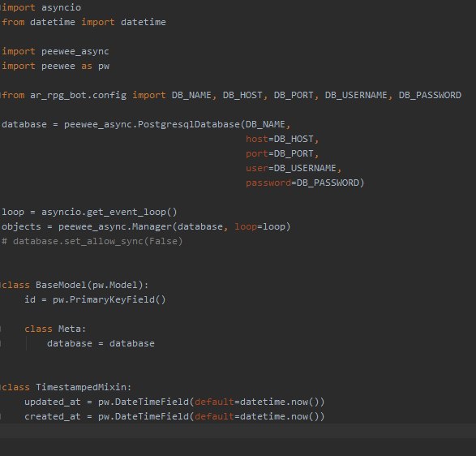Image resolution: width=476 pixels, height=456 pixels.
Task: Click the 'BaseModel' class name
Action: point(61,285)
